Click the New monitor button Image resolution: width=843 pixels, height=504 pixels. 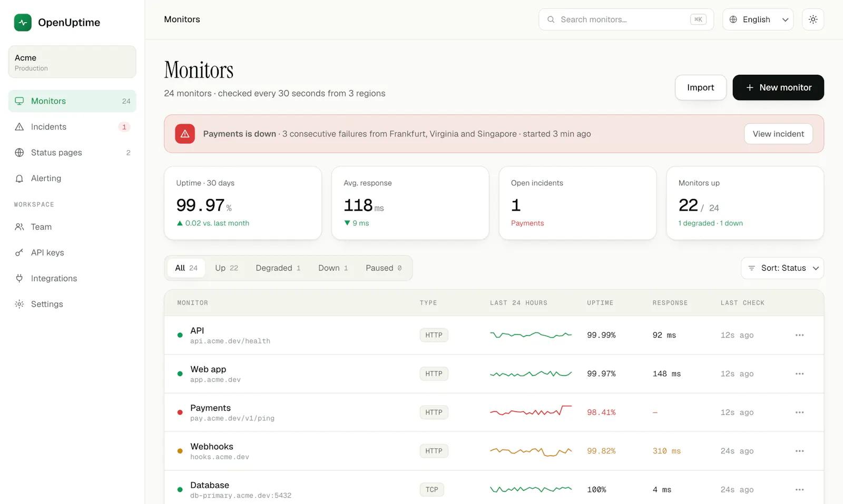[778, 87]
